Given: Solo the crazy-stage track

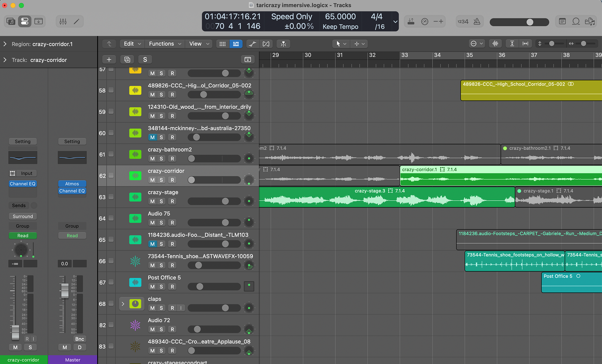Looking at the screenshot, I should tap(161, 201).
